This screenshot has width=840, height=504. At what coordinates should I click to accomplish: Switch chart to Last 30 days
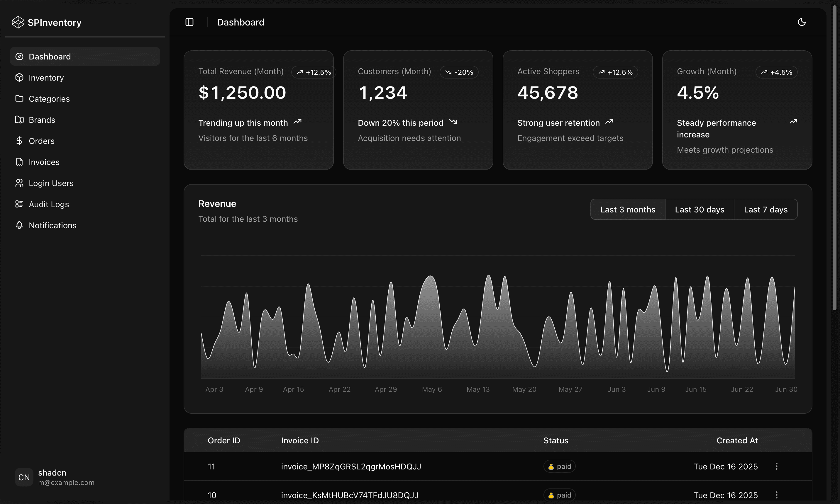point(699,210)
